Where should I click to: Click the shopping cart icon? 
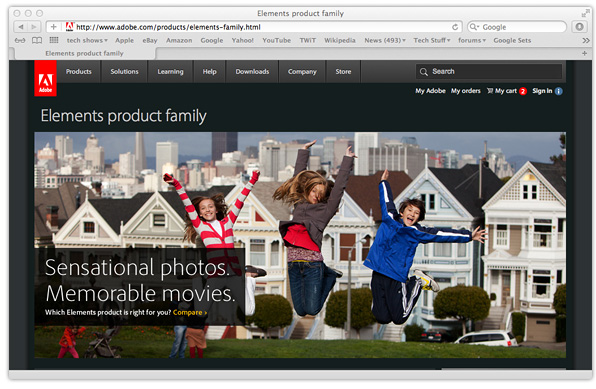tap(490, 91)
